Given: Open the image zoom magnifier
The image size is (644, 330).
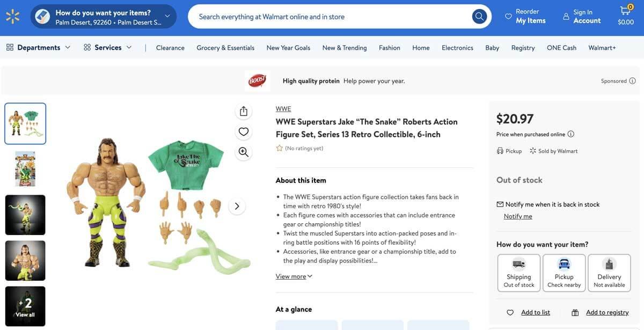Looking at the screenshot, I should [242, 151].
